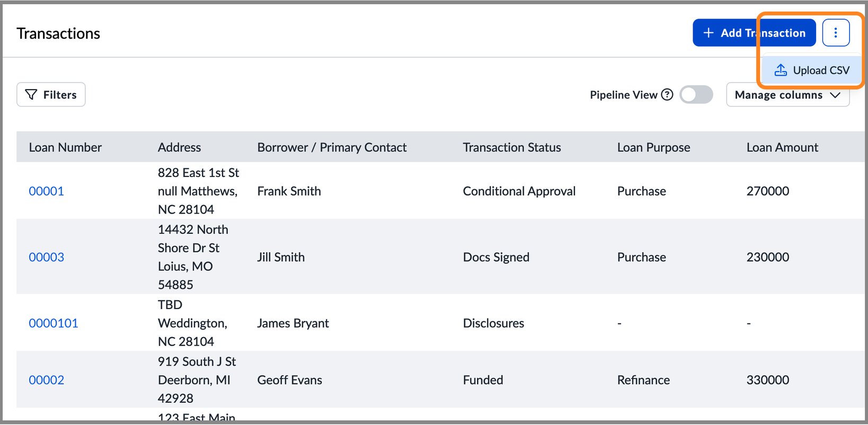The height and width of the screenshot is (425, 868).
Task: Click the plus icon in Add Transaction
Action: click(x=708, y=33)
